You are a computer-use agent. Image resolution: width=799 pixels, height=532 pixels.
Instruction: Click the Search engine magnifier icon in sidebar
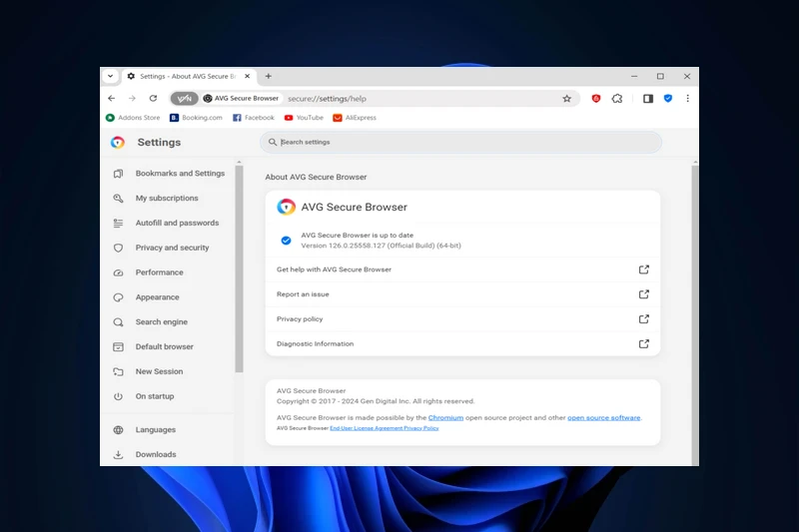pyautogui.click(x=118, y=322)
